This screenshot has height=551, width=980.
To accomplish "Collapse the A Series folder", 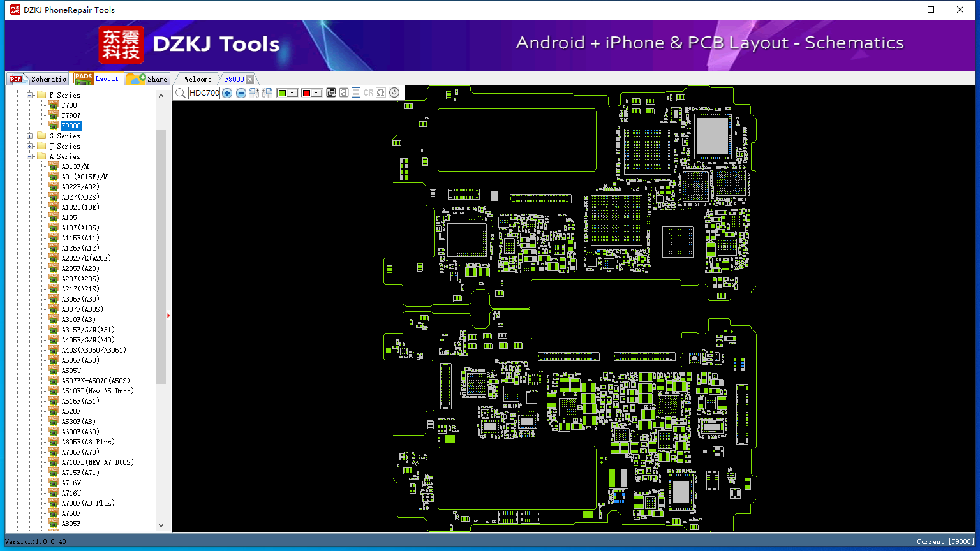I will tap(30, 156).
